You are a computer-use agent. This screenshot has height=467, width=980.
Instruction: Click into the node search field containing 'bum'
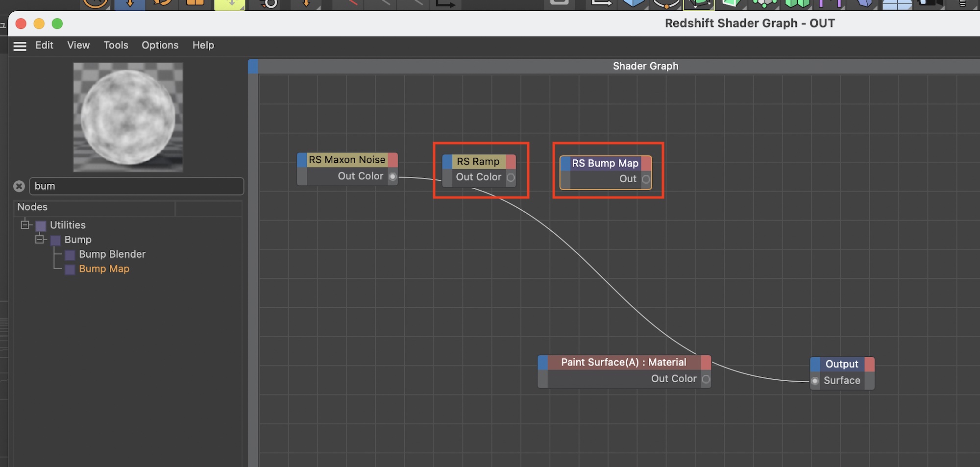136,186
